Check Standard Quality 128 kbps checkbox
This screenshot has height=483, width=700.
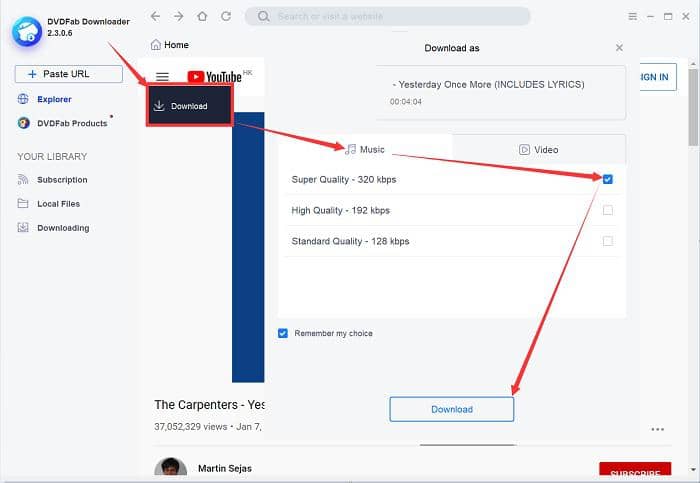608,241
